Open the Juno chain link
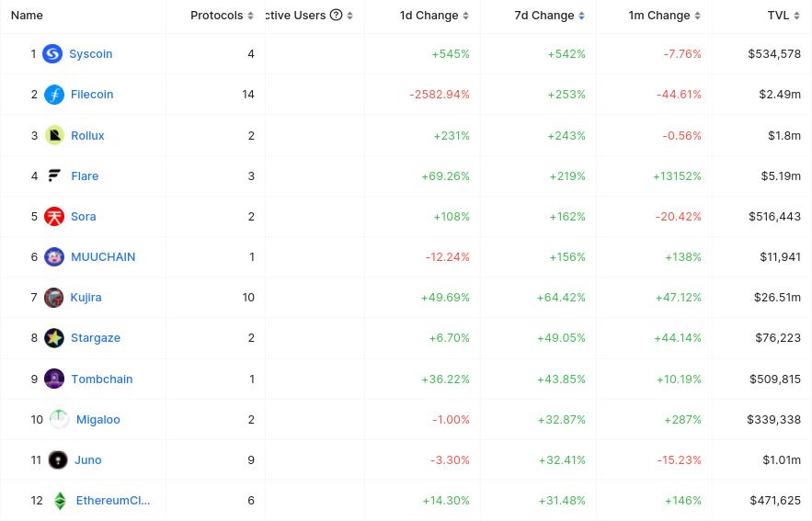Image resolution: width=812 pixels, height=521 pixels. click(88, 459)
